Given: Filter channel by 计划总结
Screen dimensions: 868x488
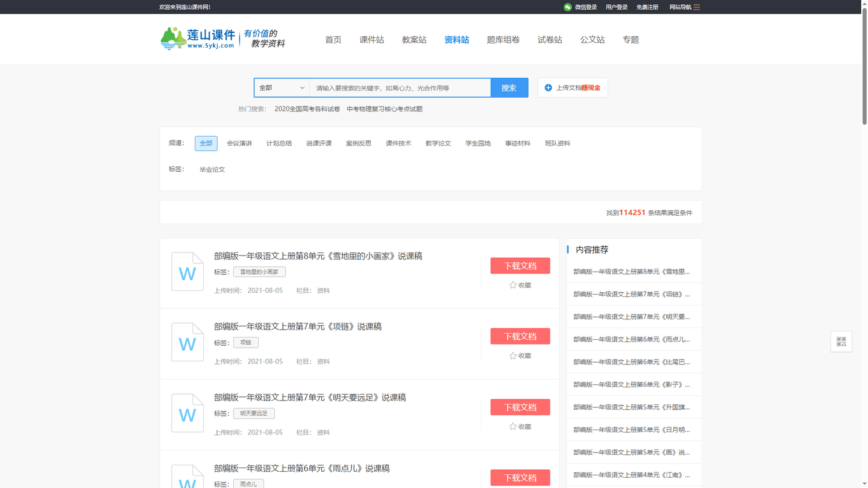Looking at the screenshot, I should [x=279, y=143].
